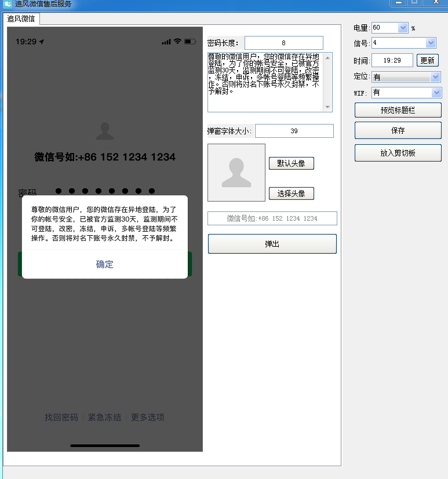Click the 密码长度 label

[223, 43]
